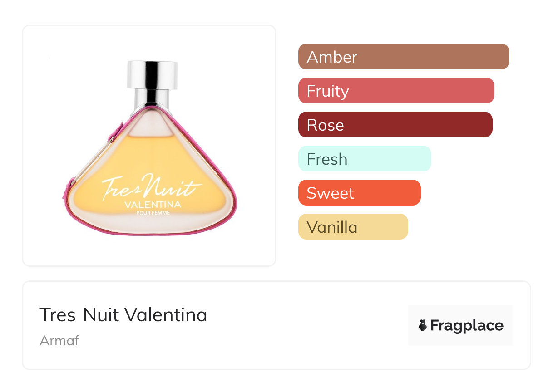Select the Vanilla accord bar
This screenshot has height=392, width=553.
click(353, 227)
